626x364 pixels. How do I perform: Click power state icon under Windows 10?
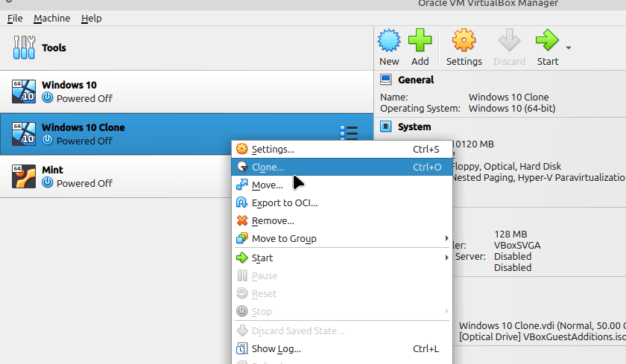pos(48,98)
